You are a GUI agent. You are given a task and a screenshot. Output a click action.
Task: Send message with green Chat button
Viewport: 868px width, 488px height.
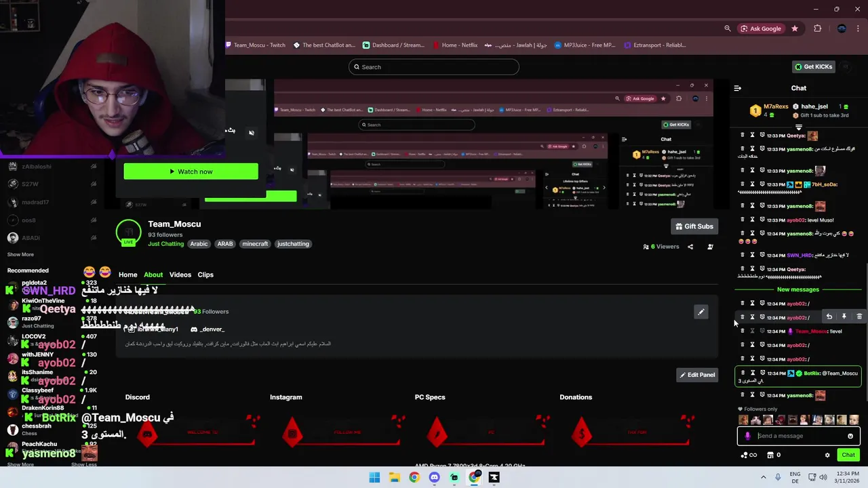pos(848,455)
